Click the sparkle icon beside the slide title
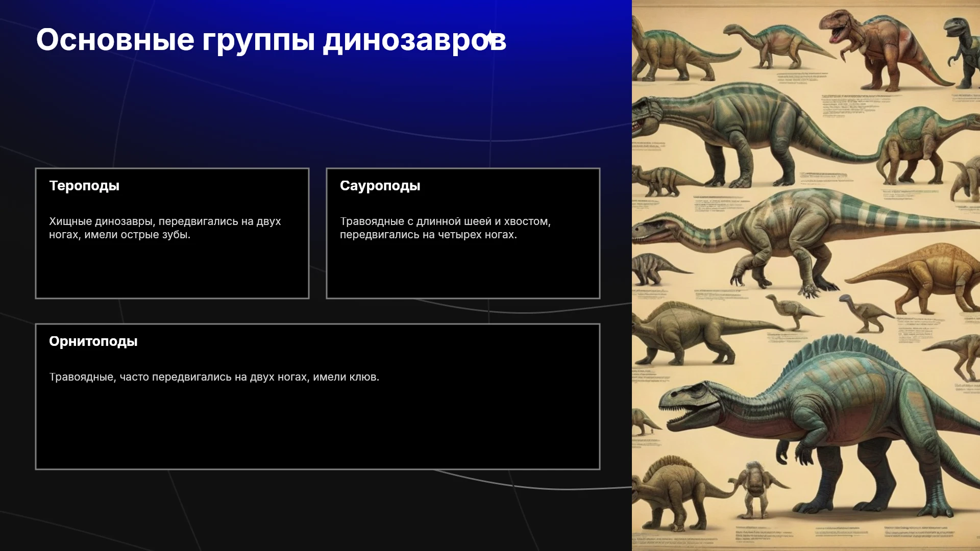 pyautogui.click(x=489, y=38)
